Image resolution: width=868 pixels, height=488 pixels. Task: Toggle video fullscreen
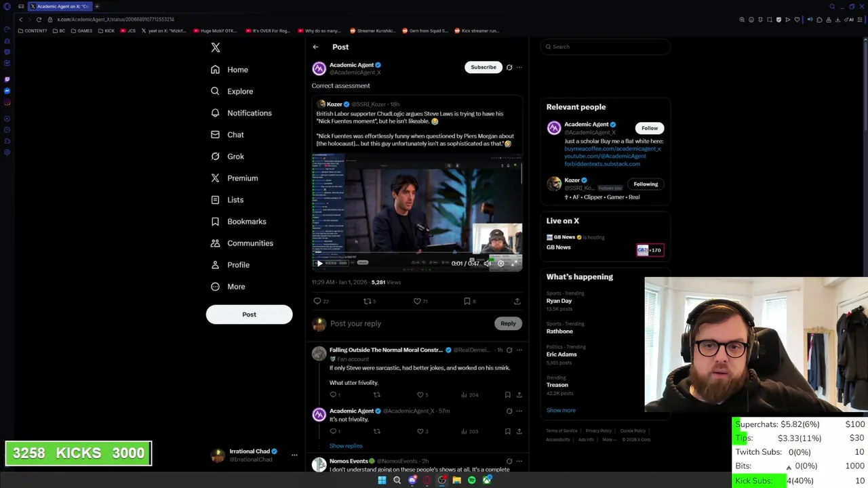[x=514, y=264]
